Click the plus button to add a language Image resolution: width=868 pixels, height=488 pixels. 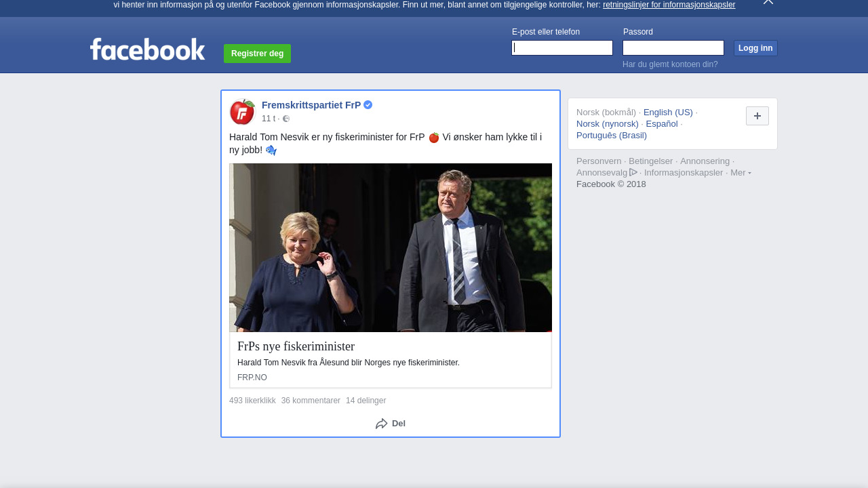757,116
